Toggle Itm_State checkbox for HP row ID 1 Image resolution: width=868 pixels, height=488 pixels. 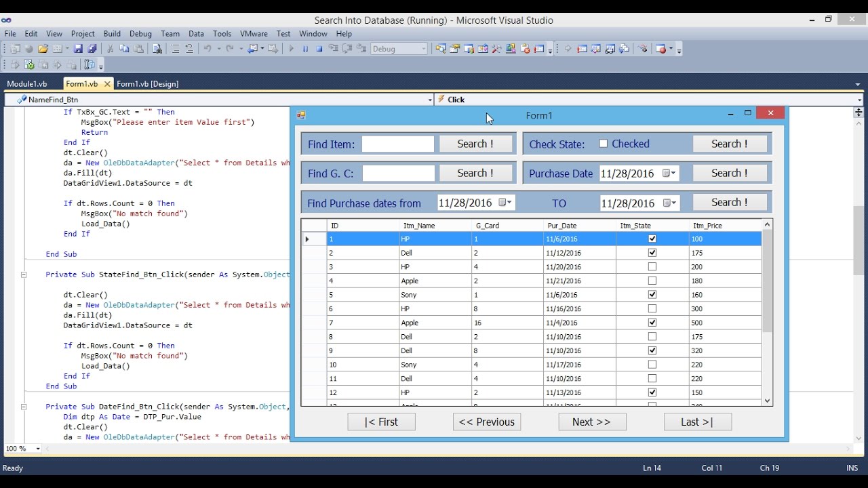652,239
